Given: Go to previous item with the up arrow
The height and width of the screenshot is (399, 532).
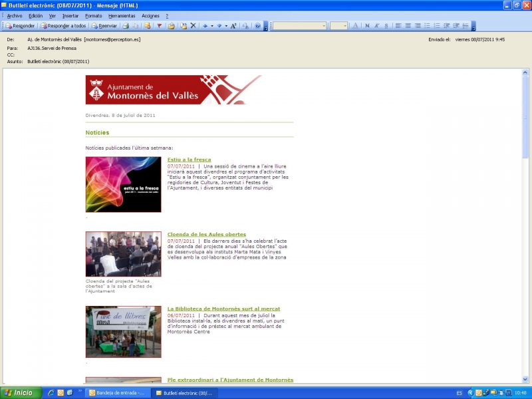Looking at the screenshot, I should point(205,26).
